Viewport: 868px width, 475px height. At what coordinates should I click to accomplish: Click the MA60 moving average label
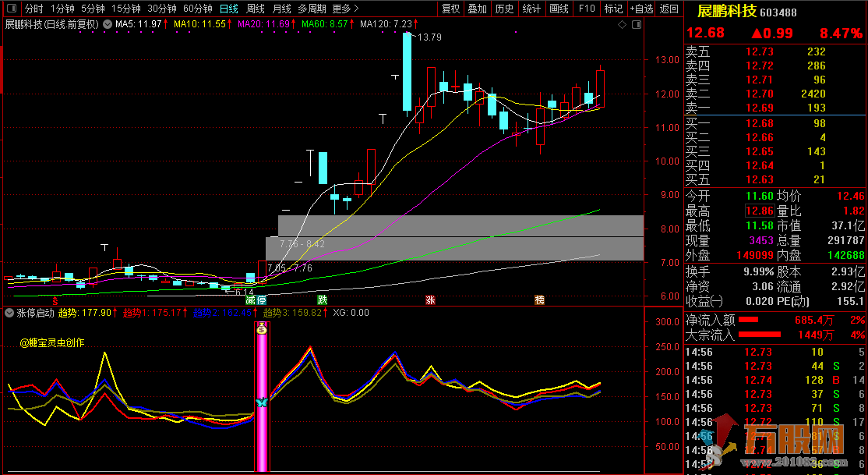(x=328, y=24)
